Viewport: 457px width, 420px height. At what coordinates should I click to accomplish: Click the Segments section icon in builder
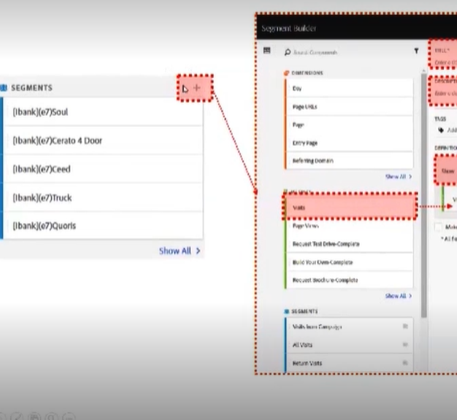(286, 311)
